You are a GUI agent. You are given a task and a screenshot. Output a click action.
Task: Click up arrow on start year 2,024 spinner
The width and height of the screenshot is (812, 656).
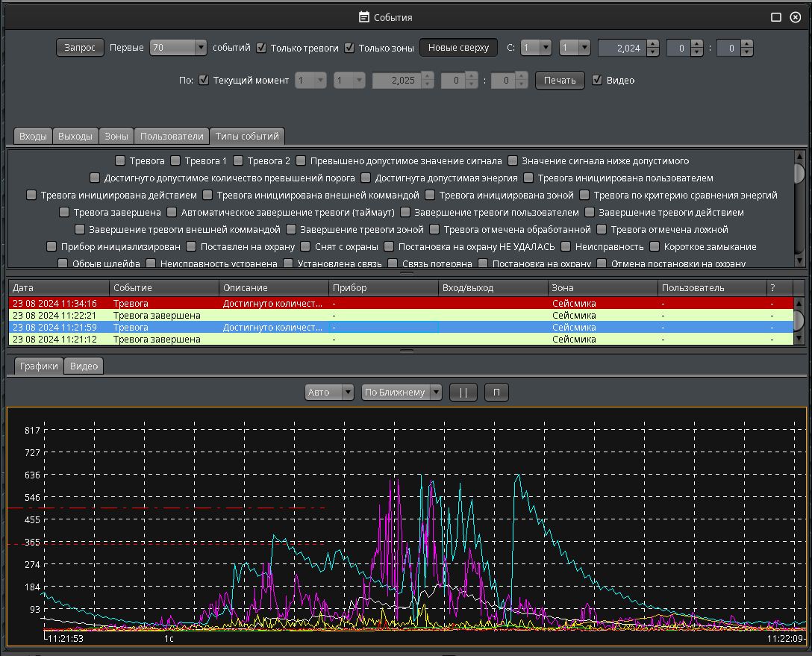point(653,44)
